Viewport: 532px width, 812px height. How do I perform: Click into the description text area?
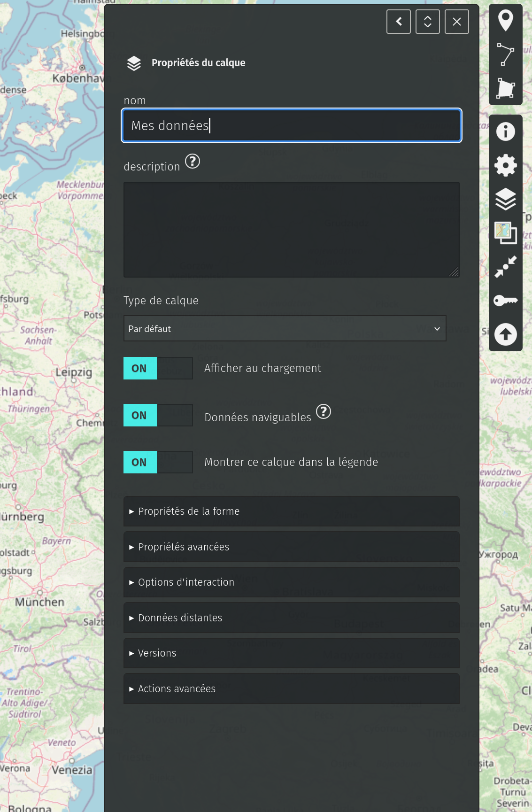291,230
